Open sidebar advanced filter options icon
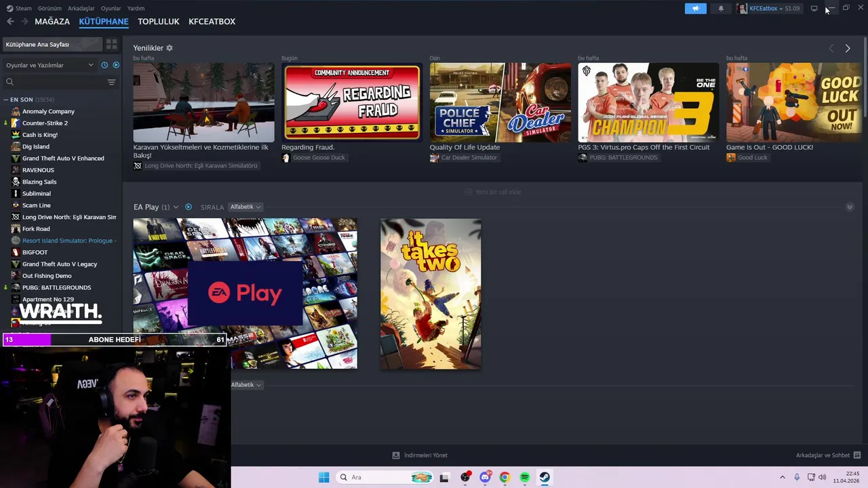 click(x=111, y=82)
